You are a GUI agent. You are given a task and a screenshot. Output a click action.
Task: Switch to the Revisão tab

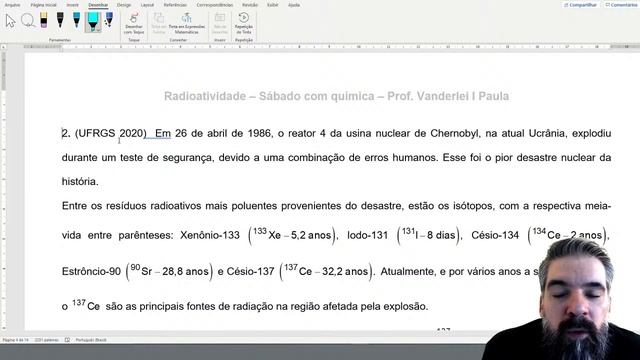(x=250, y=5)
